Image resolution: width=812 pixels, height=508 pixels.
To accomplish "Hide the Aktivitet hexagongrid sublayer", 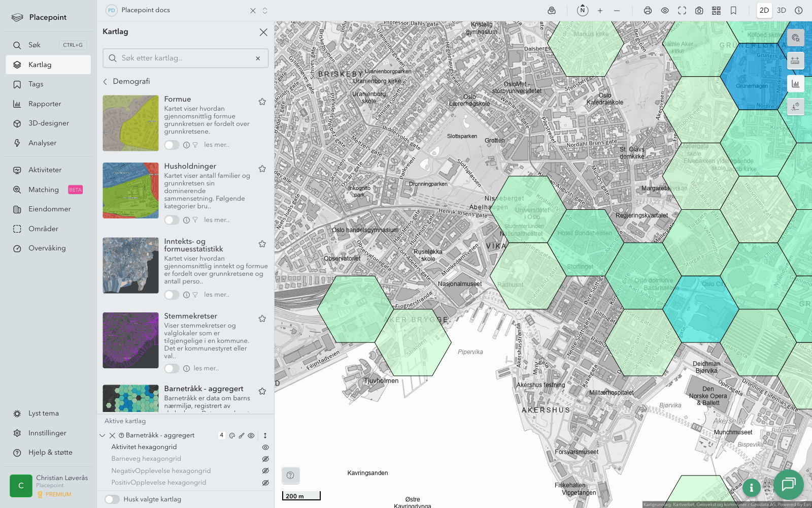I will coord(265,447).
